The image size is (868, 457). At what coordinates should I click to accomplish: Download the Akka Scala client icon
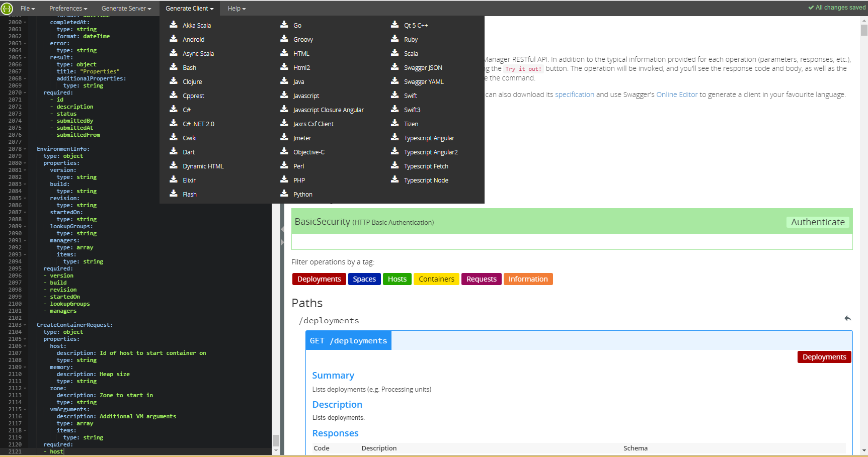point(174,25)
